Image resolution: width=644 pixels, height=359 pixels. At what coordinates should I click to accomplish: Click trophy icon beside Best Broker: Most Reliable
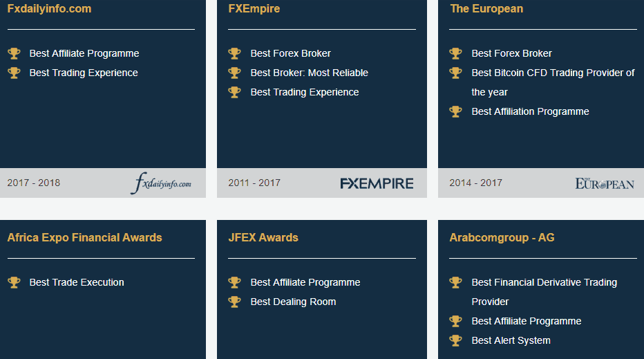click(x=234, y=73)
